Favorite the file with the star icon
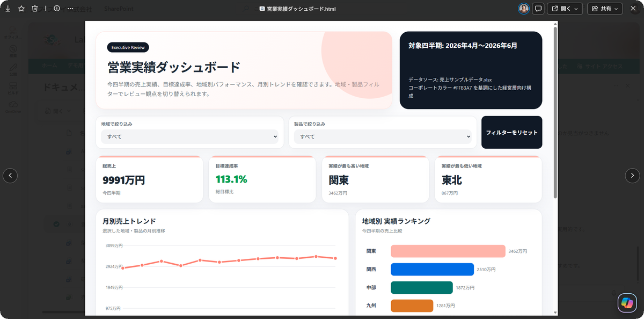Viewport: 644px width, 319px height. tap(21, 9)
